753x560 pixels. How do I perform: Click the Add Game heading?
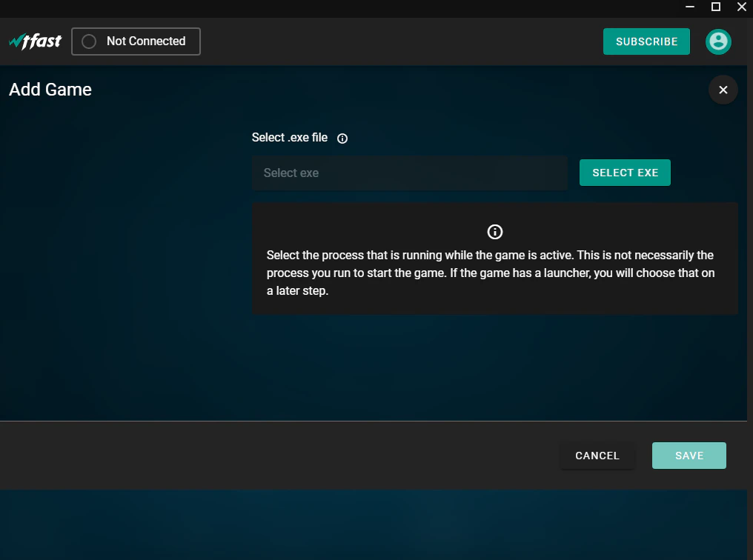[50, 89]
